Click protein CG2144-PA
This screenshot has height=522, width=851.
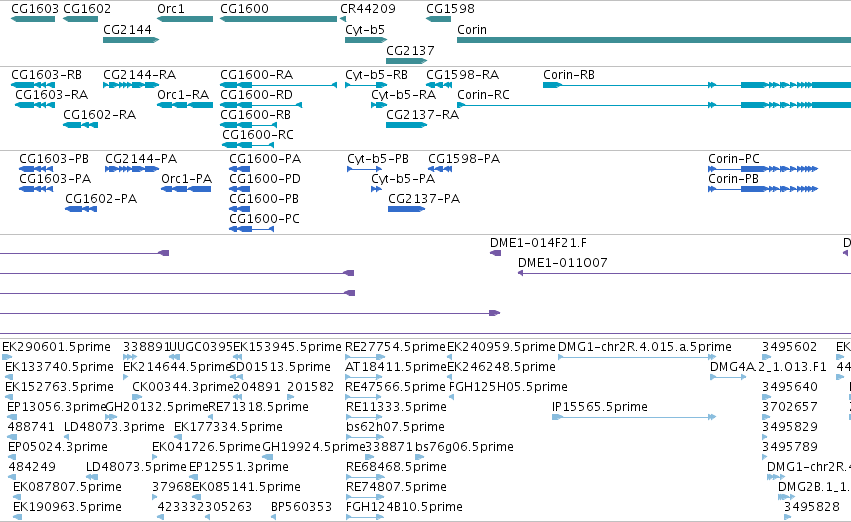[x=132, y=169]
